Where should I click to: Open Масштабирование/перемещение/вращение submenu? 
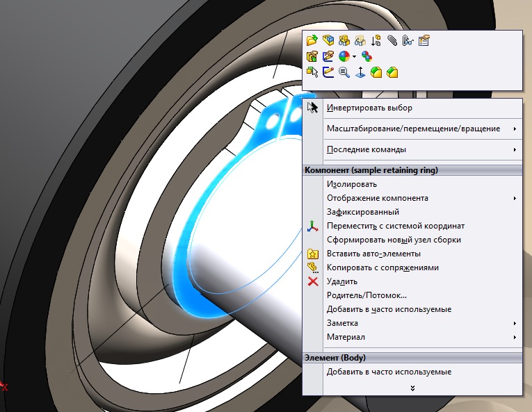click(413, 129)
